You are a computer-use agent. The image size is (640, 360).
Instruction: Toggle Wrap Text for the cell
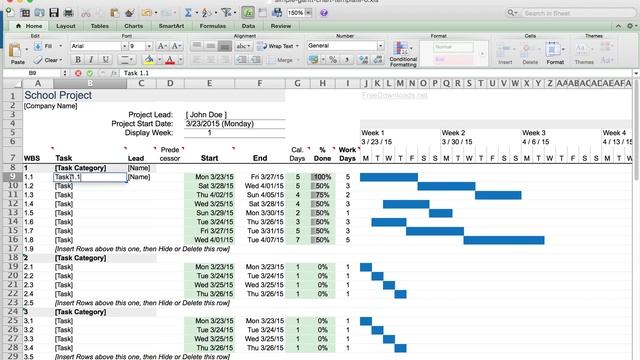278,46
